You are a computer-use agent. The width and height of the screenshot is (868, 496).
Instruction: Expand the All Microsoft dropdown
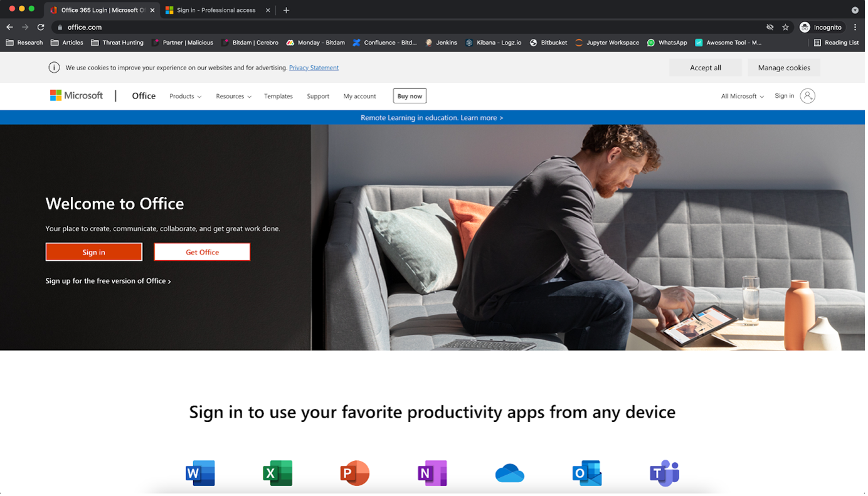coord(745,97)
